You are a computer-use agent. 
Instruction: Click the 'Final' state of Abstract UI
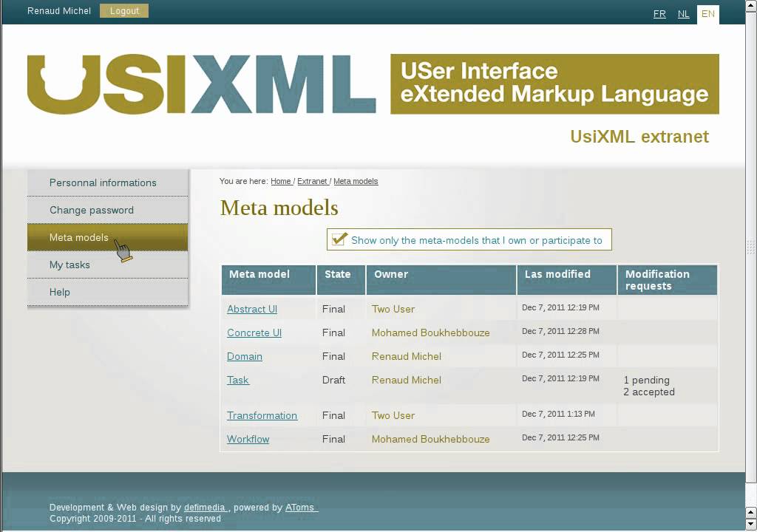coord(333,309)
